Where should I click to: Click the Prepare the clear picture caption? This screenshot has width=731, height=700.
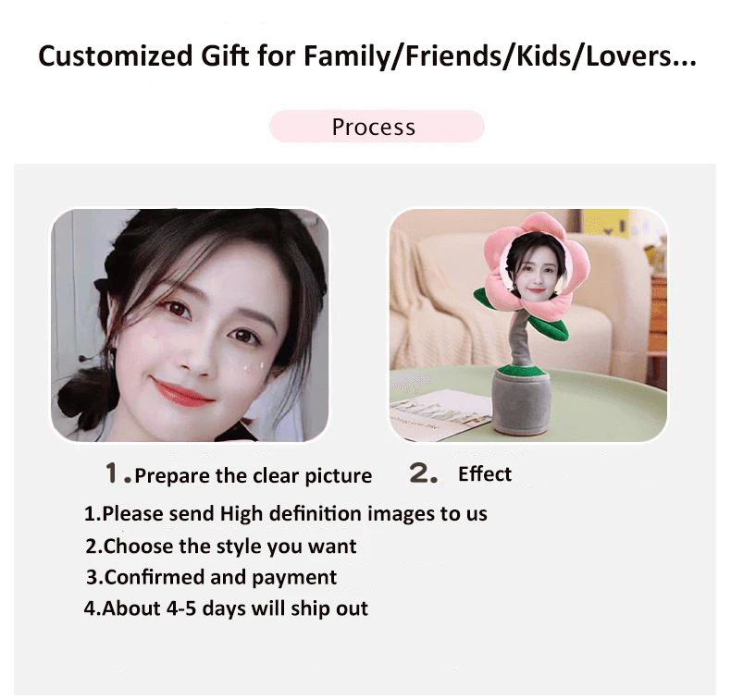(254, 476)
